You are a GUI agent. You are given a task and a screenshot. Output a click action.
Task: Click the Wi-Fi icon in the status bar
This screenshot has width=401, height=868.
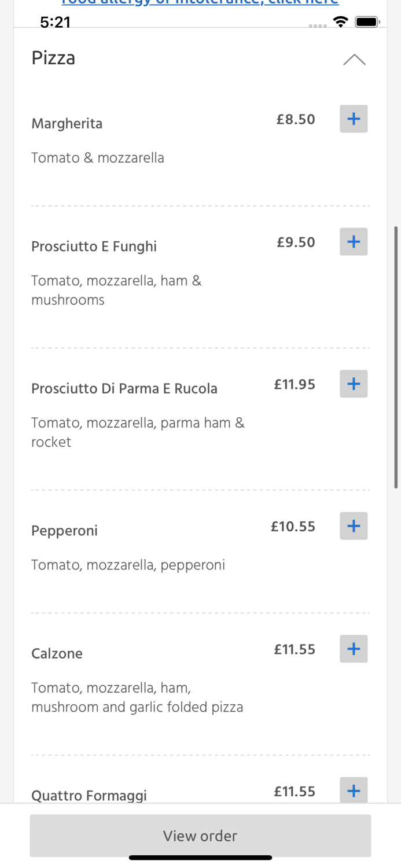pyautogui.click(x=340, y=21)
